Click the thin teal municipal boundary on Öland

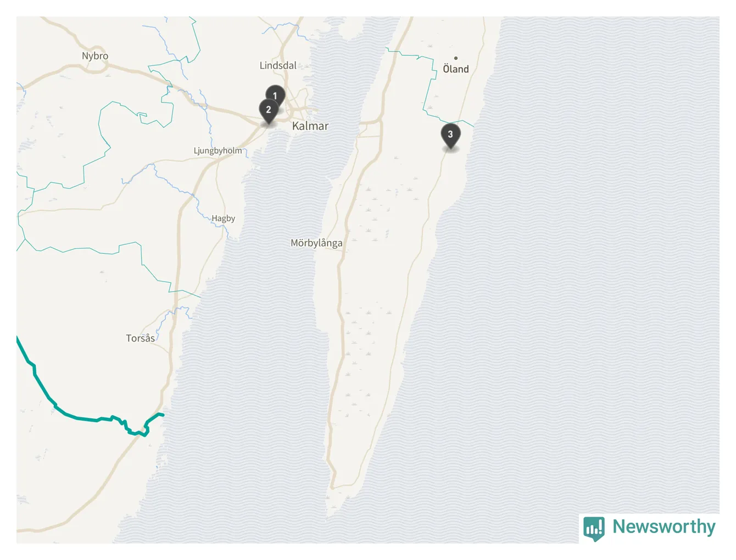point(427,88)
